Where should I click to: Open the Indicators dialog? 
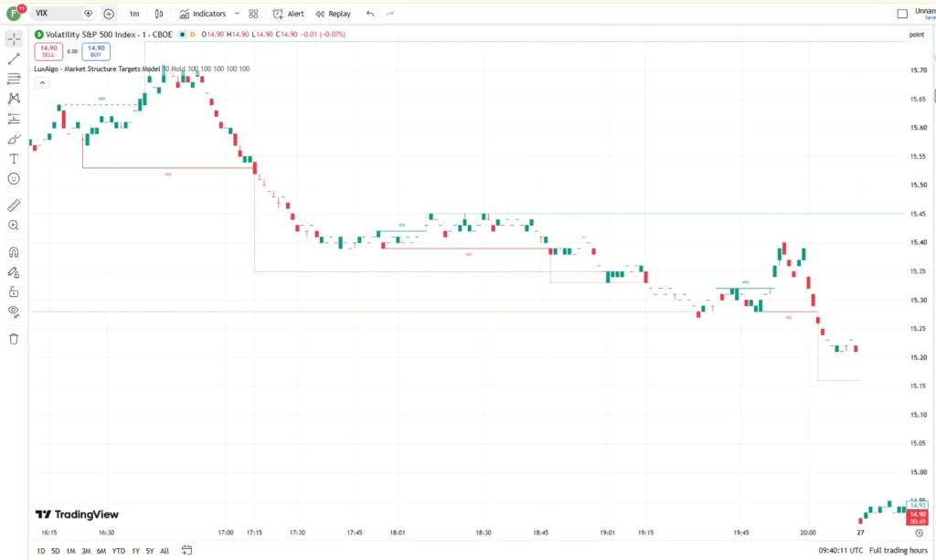tap(202, 14)
